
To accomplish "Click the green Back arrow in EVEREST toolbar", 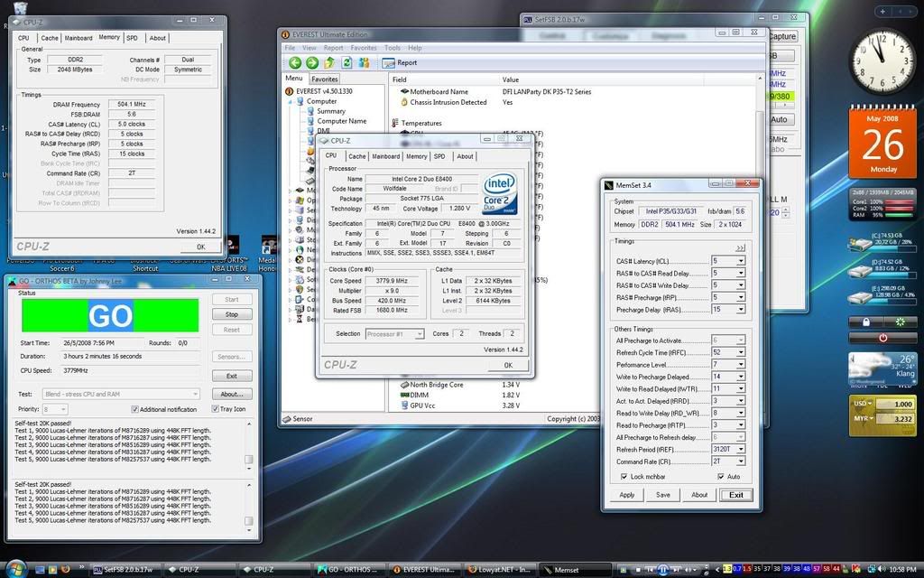I will pos(295,63).
